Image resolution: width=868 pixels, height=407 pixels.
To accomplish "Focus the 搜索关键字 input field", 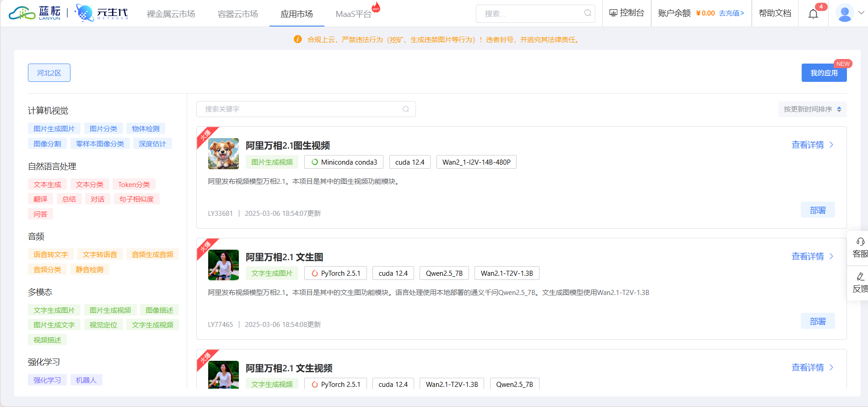I will pyautogui.click(x=306, y=109).
